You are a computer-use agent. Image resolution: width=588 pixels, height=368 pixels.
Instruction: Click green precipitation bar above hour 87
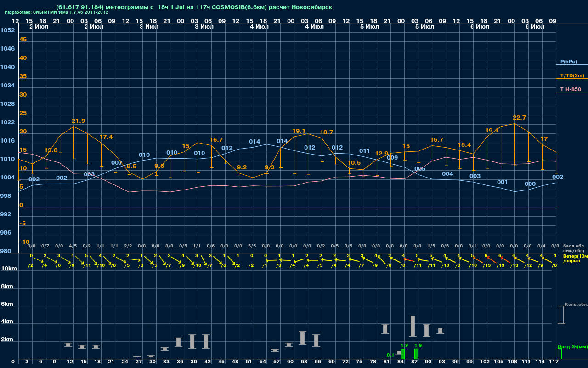point(417,354)
